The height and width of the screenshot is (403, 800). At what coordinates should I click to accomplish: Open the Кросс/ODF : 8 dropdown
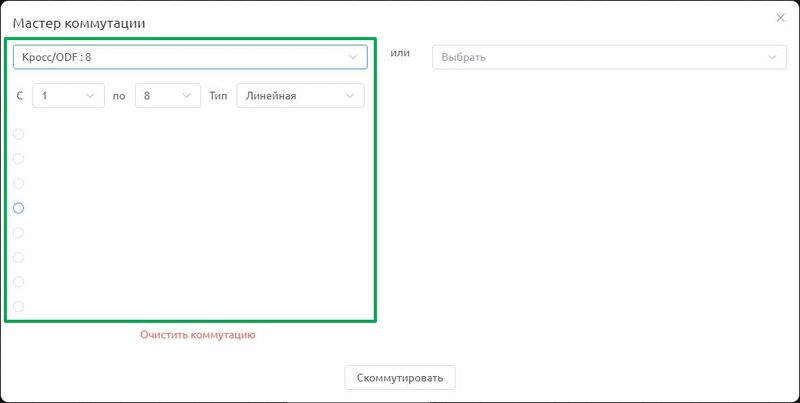pyautogui.click(x=190, y=57)
